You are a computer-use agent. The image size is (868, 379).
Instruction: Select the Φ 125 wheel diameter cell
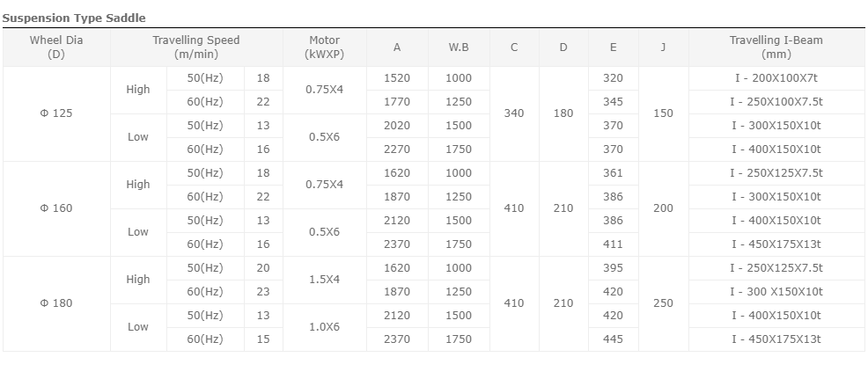point(56,114)
